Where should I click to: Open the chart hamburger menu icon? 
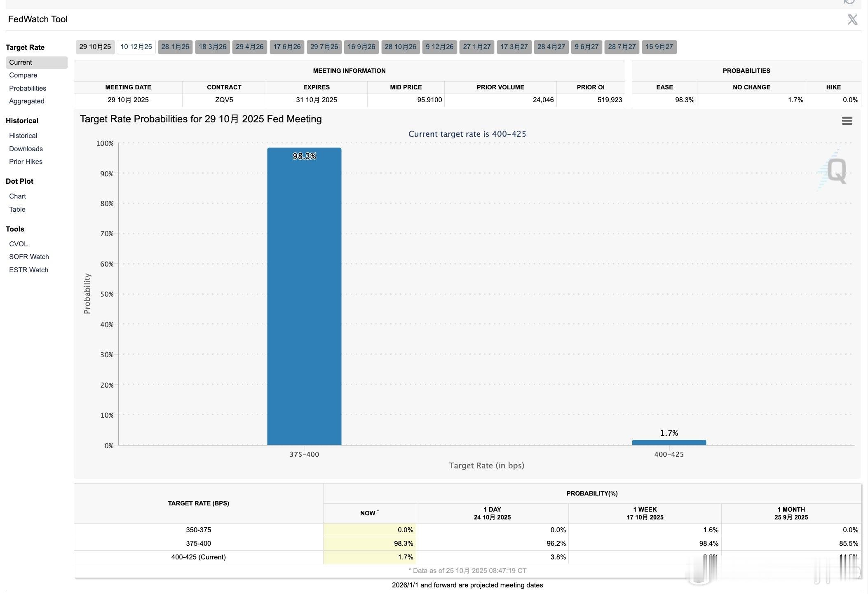(847, 121)
